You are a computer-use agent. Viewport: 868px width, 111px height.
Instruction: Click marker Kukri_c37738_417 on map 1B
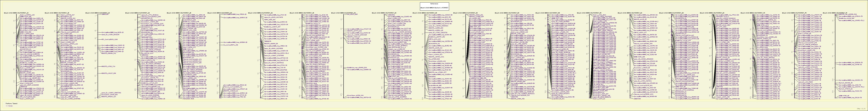pyautogui.click(x=68, y=15)
